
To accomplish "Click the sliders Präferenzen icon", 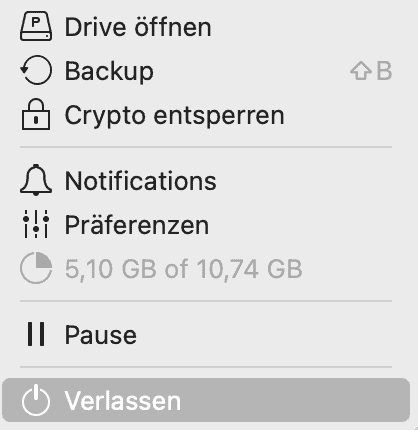I will [x=36, y=224].
